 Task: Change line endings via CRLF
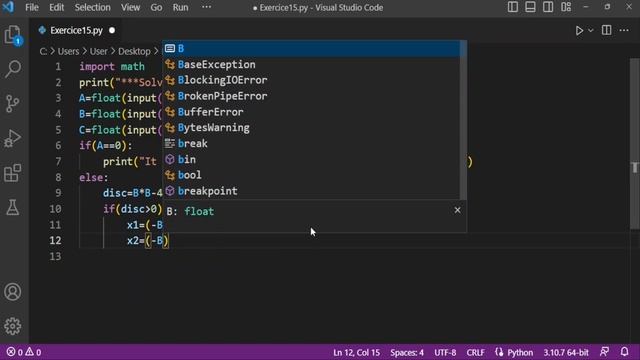[x=476, y=352]
